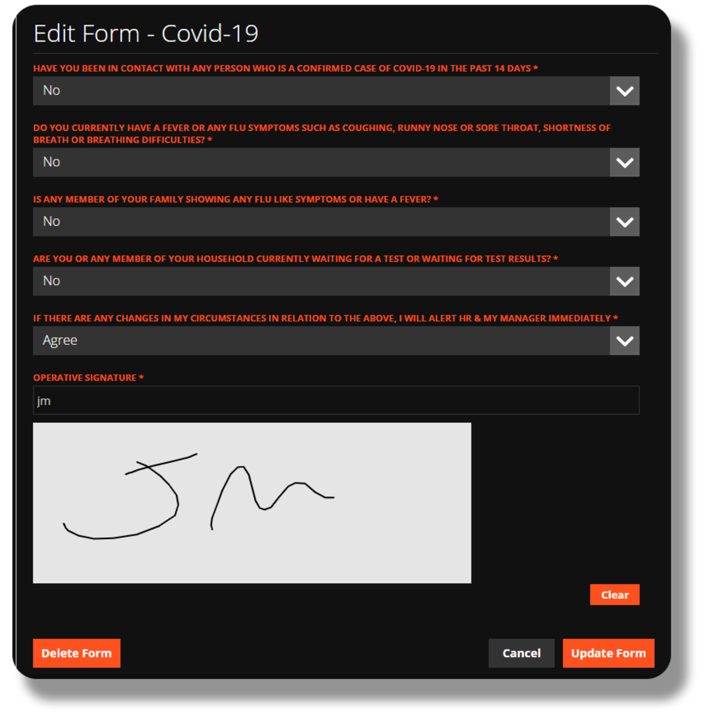Click the Operative Signature text field
This screenshot has width=728, height=728.
(x=336, y=400)
